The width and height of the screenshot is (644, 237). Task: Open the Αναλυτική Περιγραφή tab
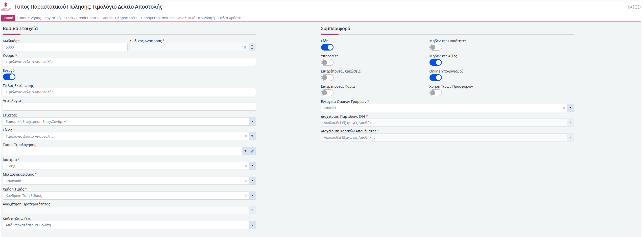pos(196,18)
